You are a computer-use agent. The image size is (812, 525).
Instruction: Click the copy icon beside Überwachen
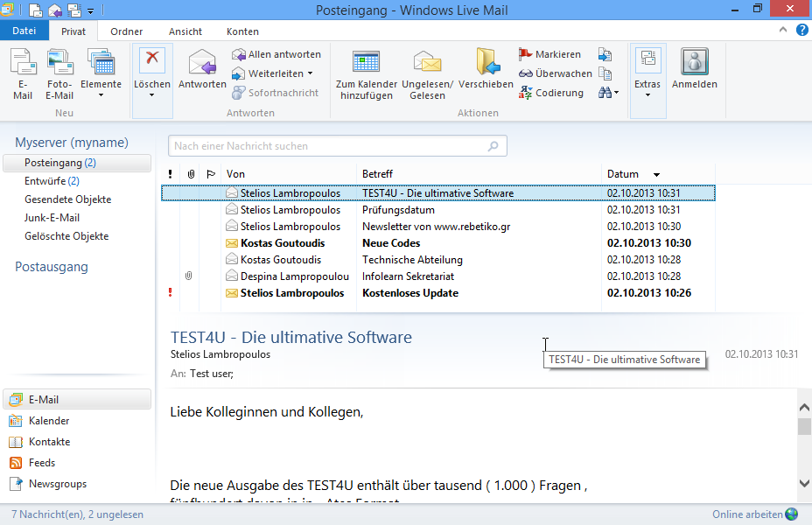pyautogui.click(x=605, y=73)
